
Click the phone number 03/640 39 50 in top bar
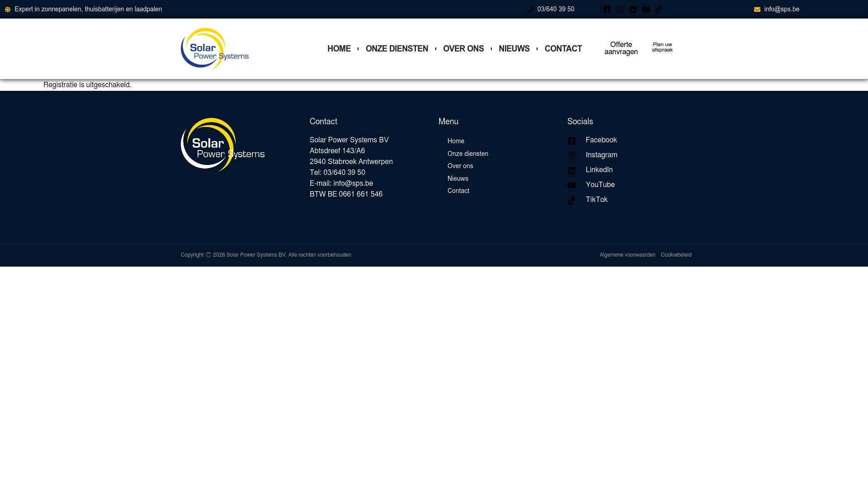(556, 9)
